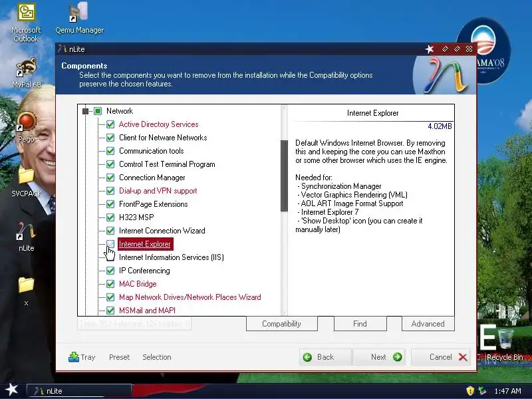Image resolution: width=532 pixels, height=399 pixels.
Task: Click the Find button
Action: pos(360,324)
